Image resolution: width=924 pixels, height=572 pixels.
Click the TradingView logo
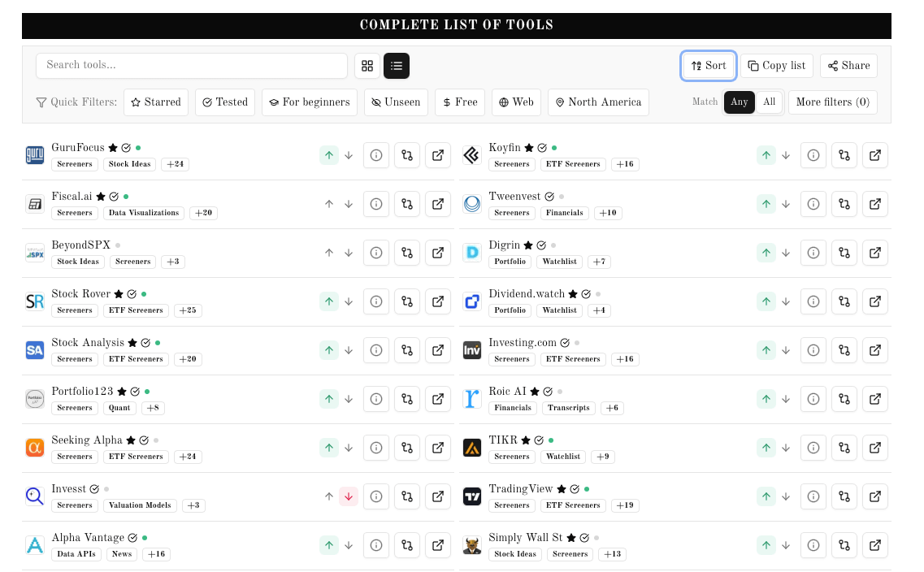(x=472, y=496)
